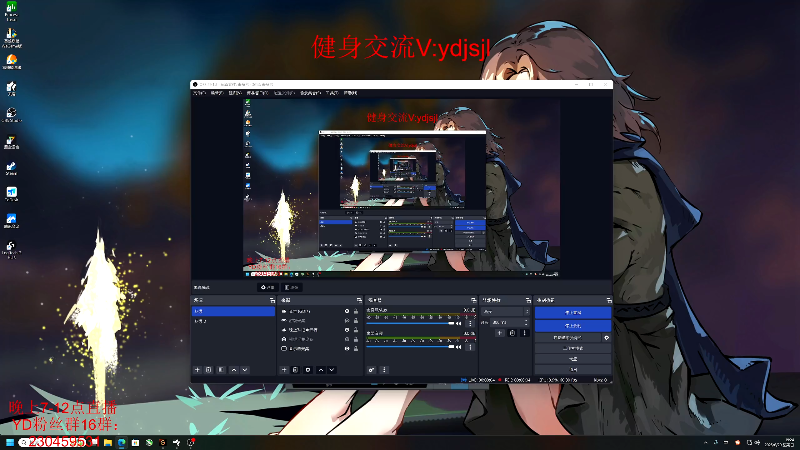Image resolution: width=800 pixels, height=450 pixels.
Task: Open audio mixer bottom three-dot menu
Action: tap(384, 369)
